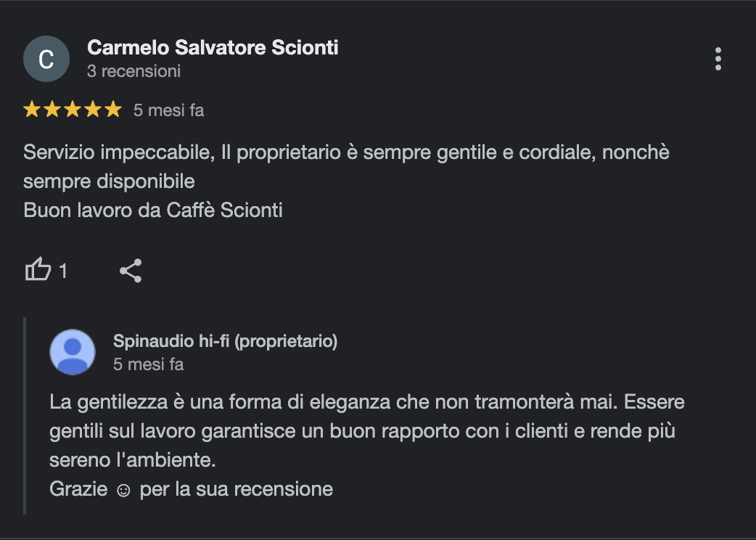Click the "3 recensioni" reviewer count
Image resolution: width=756 pixels, height=540 pixels.
(133, 71)
